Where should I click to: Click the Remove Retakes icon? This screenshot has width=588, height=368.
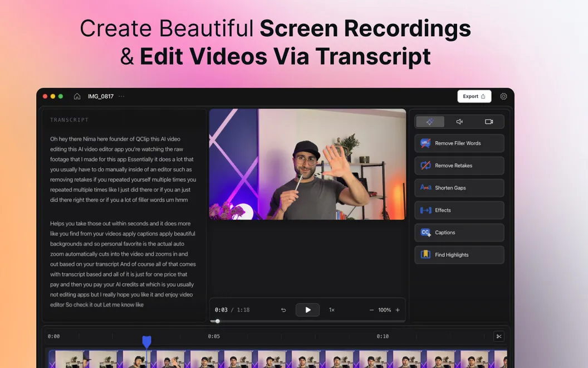[x=425, y=166]
